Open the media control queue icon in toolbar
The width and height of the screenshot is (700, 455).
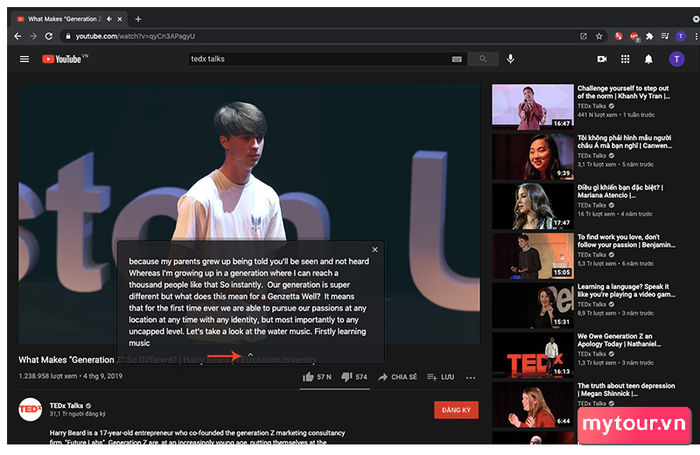[x=665, y=36]
